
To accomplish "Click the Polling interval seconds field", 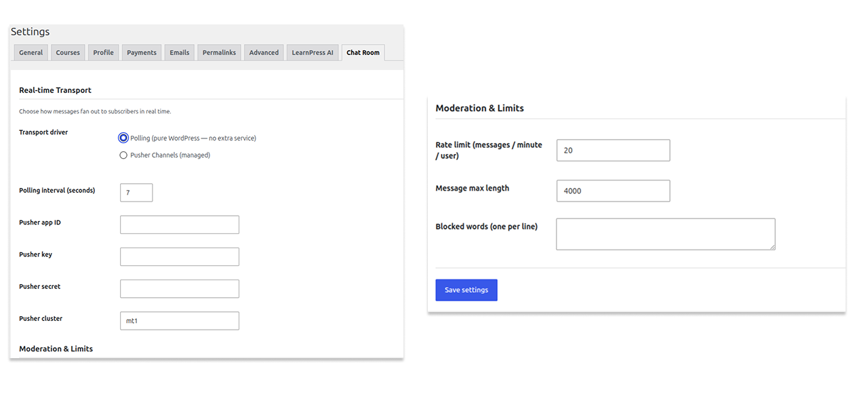I will point(136,193).
